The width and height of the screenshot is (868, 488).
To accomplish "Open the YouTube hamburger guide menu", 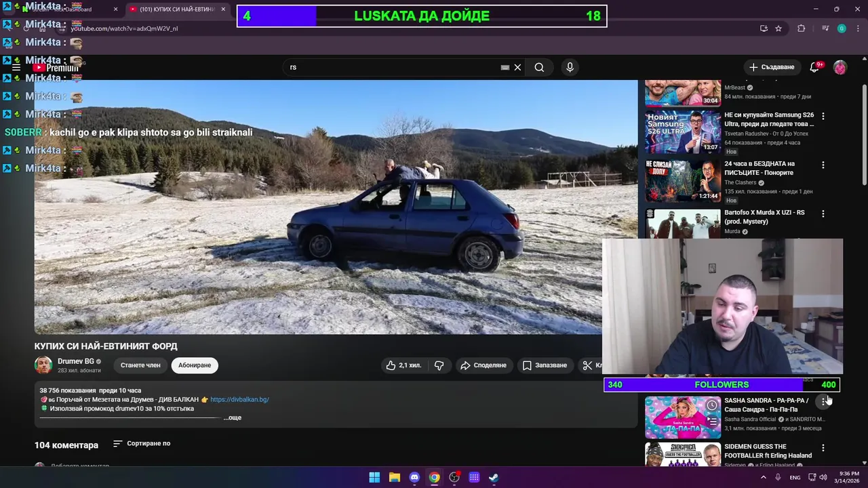I will pyautogui.click(x=16, y=67).
